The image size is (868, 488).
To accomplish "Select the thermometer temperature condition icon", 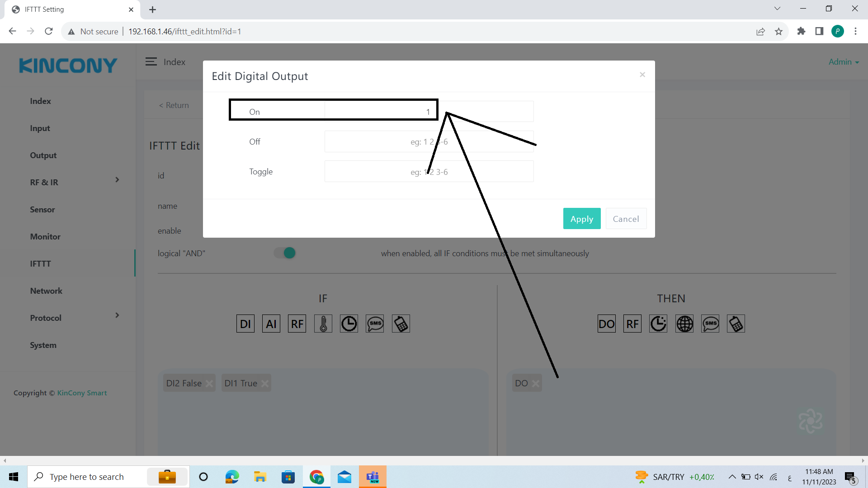I will click(x=323, y=324).
